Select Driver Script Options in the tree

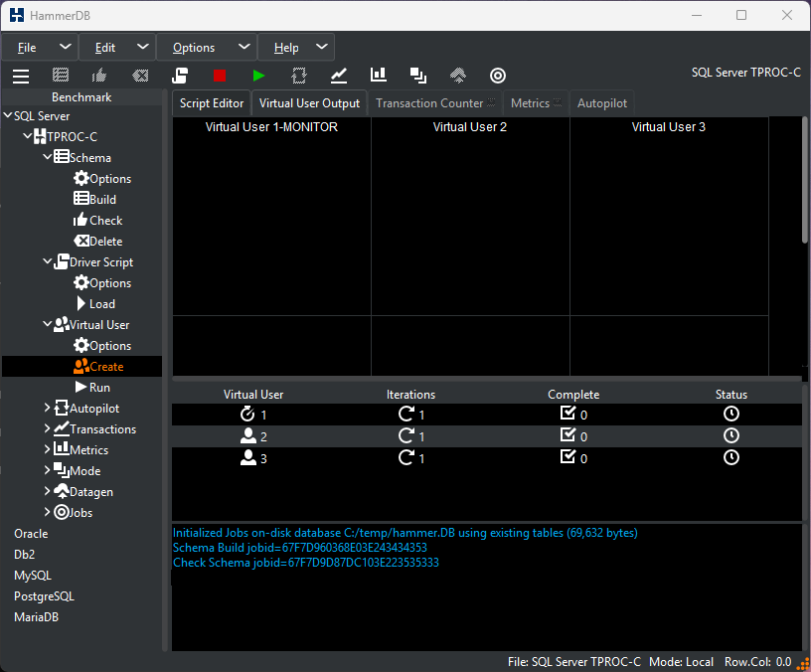[102, 283]
